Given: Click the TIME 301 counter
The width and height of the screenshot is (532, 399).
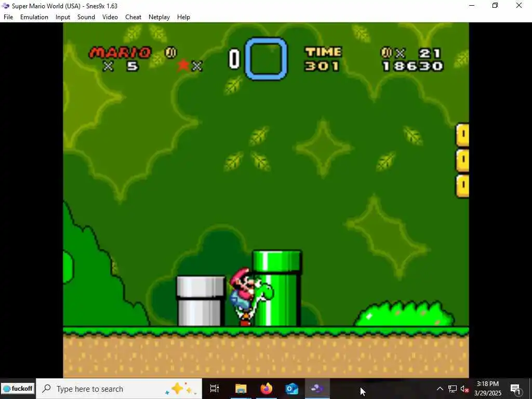Looking at the screenshot, I should tap(323, 59).
